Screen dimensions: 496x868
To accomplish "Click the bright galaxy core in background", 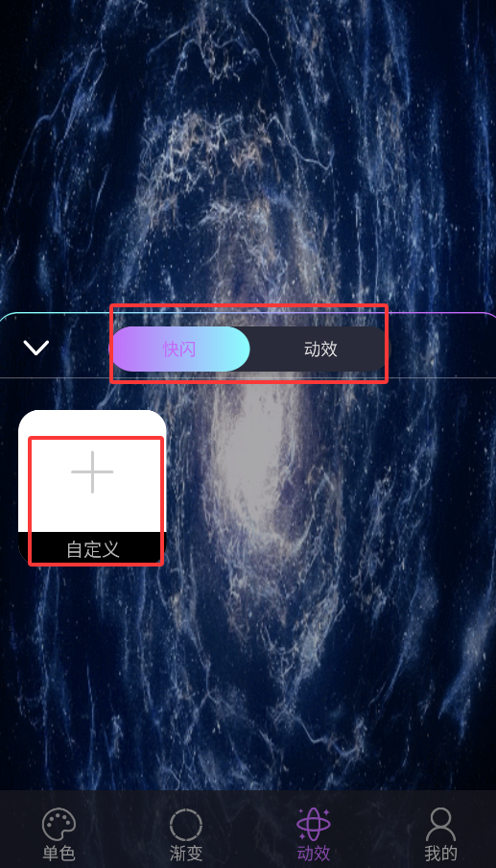I will tap(251, 443).
